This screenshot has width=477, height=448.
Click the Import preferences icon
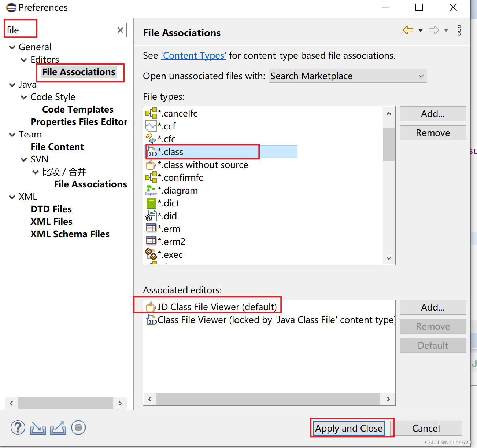click(38, 428)
